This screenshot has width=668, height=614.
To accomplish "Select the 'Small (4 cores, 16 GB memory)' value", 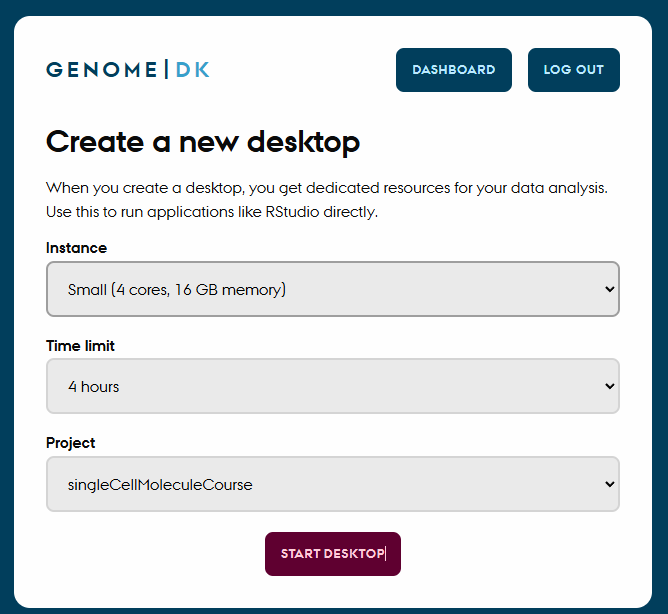I will click(177, 290).
